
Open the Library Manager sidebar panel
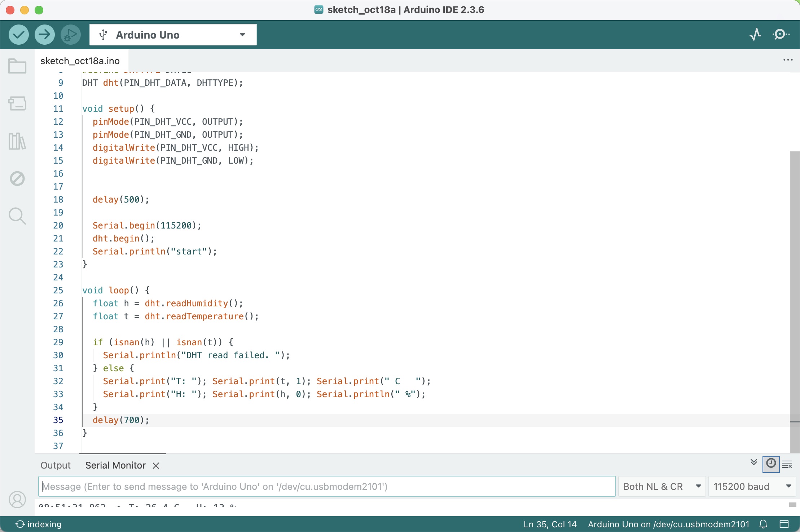[x=17, y=141]
